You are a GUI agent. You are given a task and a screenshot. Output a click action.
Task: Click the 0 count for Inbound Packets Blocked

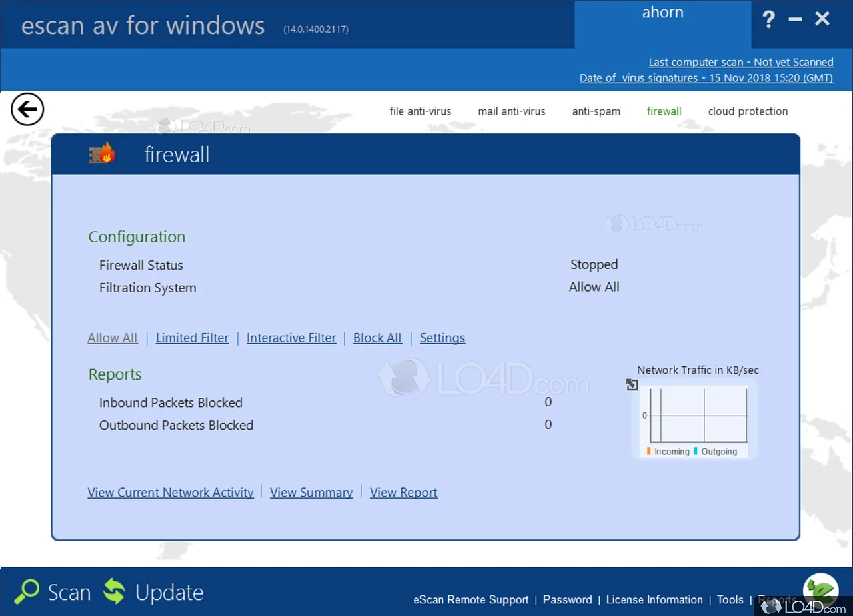click(x=548, y=402)
